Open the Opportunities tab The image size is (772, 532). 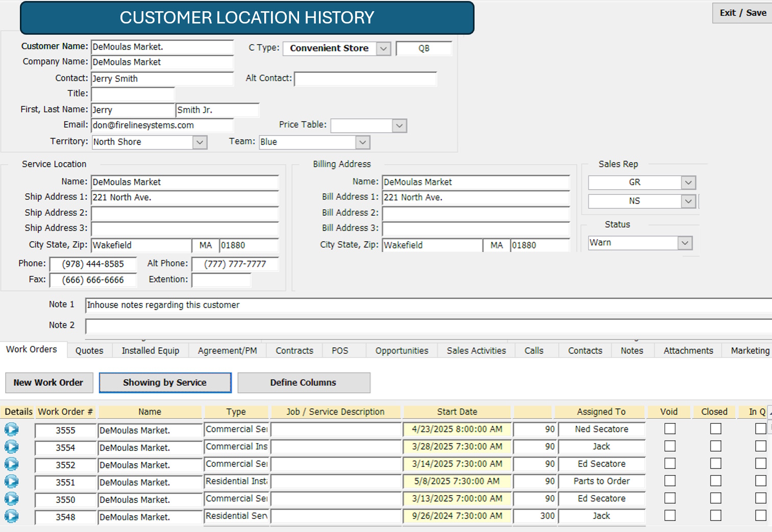(x=402, y=350)
